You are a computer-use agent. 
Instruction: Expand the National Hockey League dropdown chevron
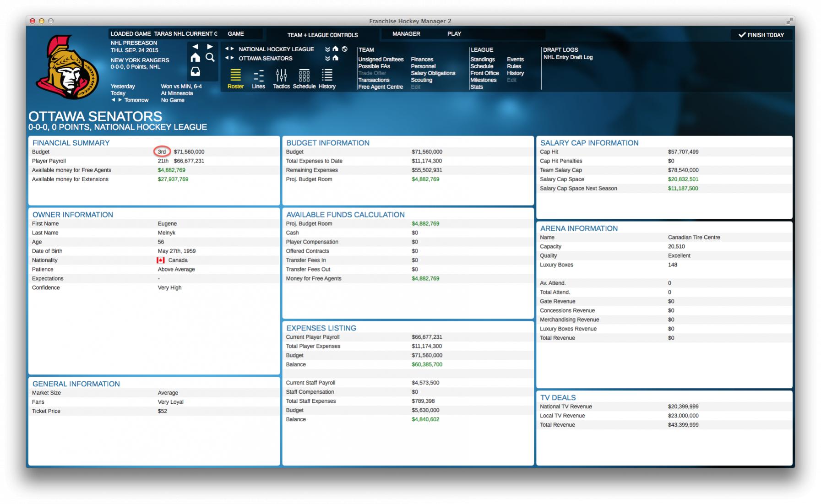click(327, 49)
